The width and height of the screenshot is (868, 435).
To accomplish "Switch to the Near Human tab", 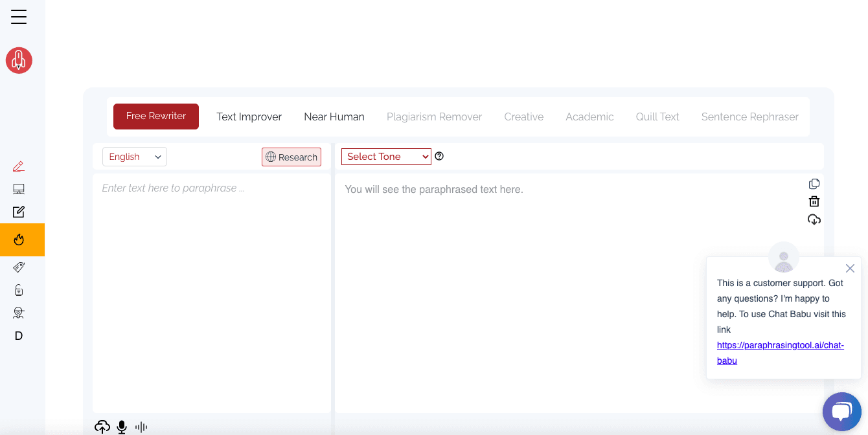I will pyautogui.click(x=334, y=117).
